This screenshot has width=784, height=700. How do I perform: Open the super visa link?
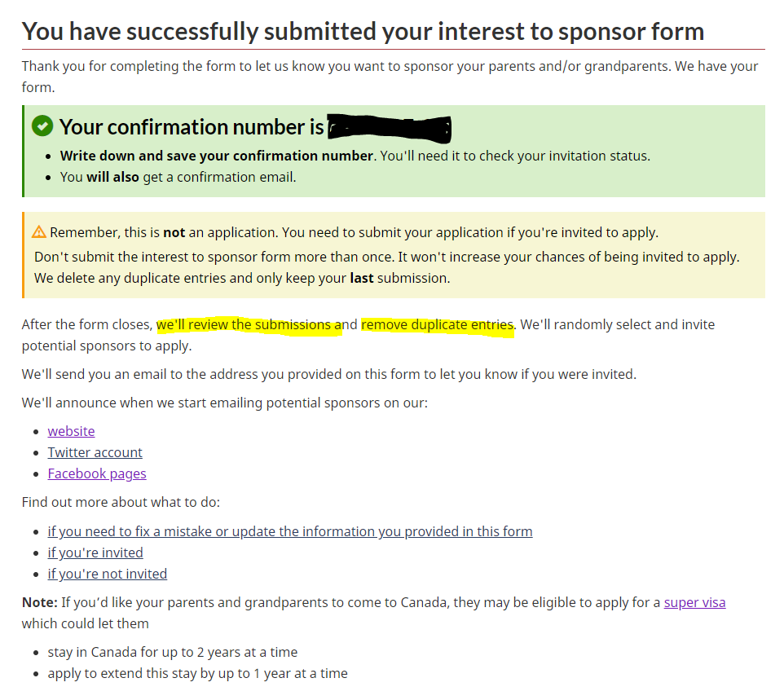[x=694, y=602]
